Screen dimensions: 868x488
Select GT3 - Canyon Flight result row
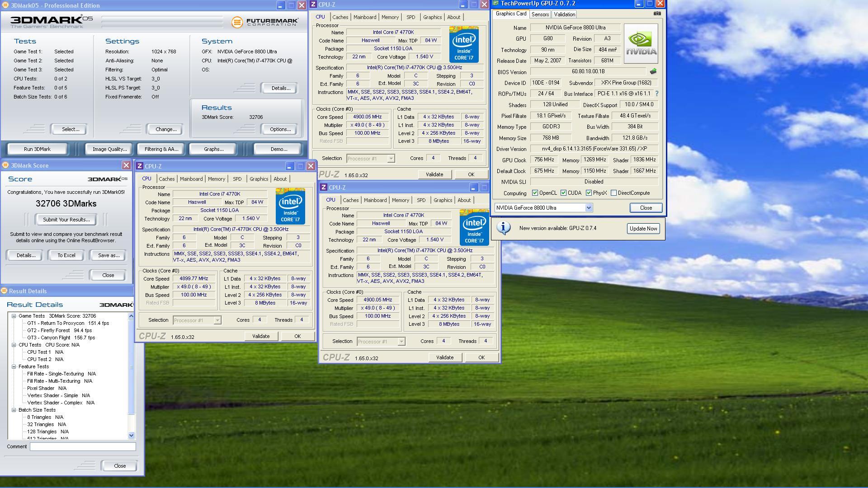coord(61,338)
